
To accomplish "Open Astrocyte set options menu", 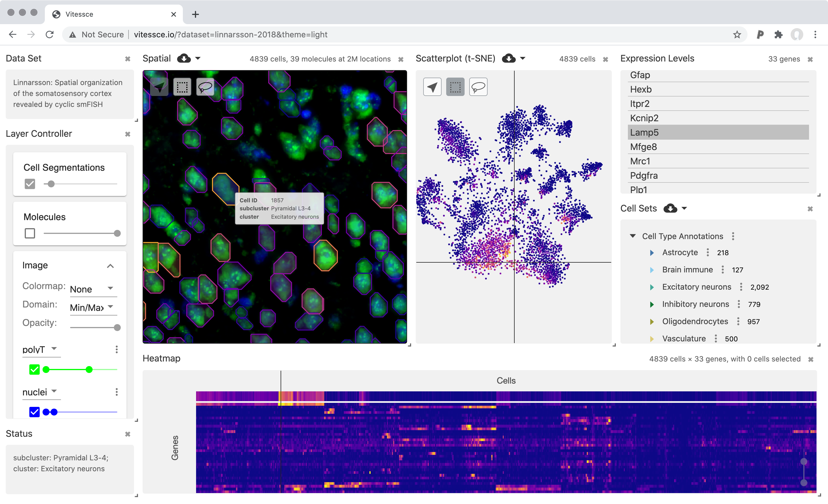I will 707,252.
